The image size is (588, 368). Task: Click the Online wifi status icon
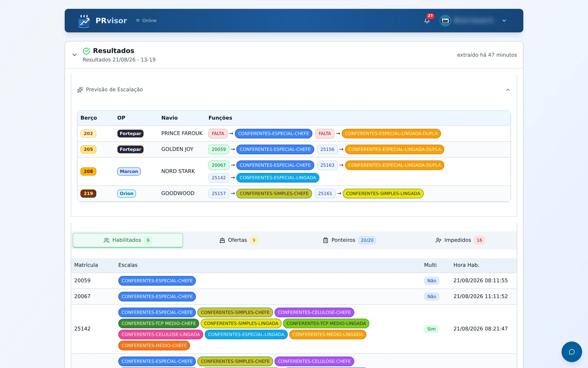pyautogui.click(x=138, y=21)
